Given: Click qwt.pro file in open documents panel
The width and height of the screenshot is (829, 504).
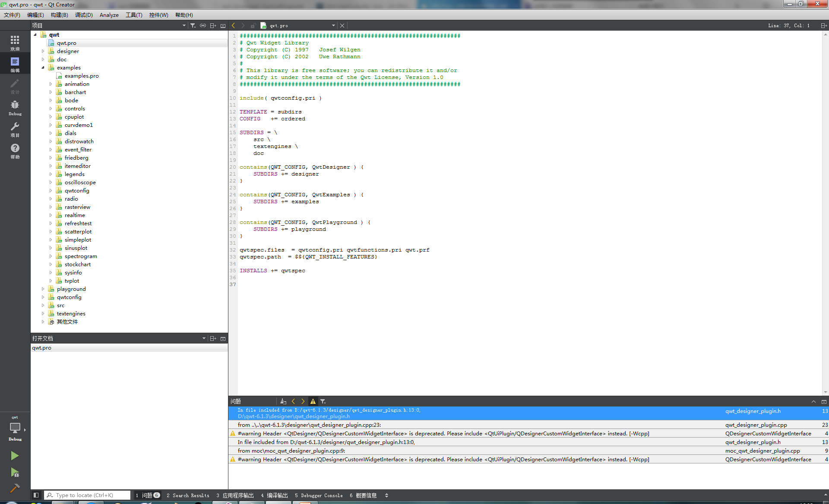Looking at the screenshot, I should 42,348.
